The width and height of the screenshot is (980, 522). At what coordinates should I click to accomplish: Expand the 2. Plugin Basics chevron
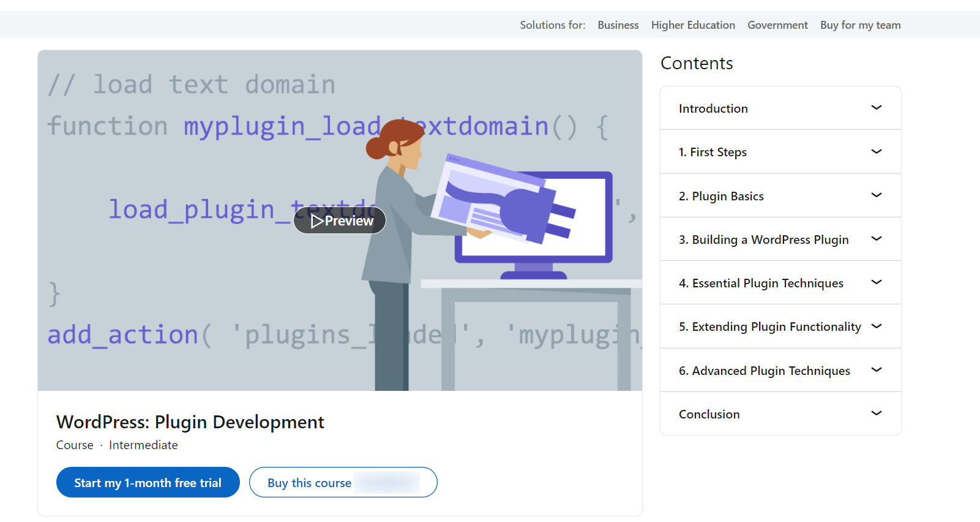coord(877,195)
